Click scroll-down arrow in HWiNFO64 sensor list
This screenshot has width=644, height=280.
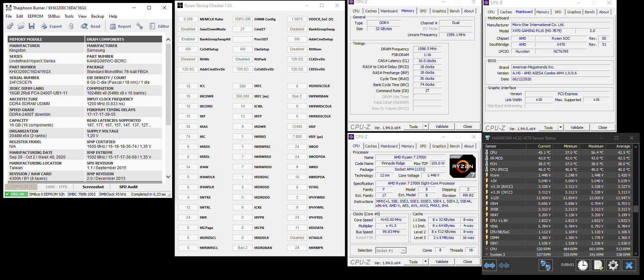coord(636,254)
